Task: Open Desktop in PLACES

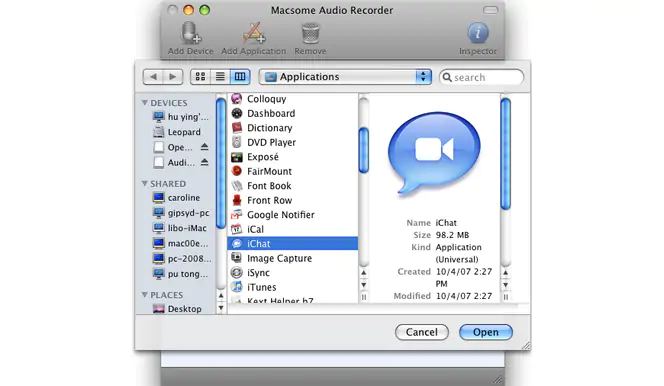Action: click(x=177, y=309)
